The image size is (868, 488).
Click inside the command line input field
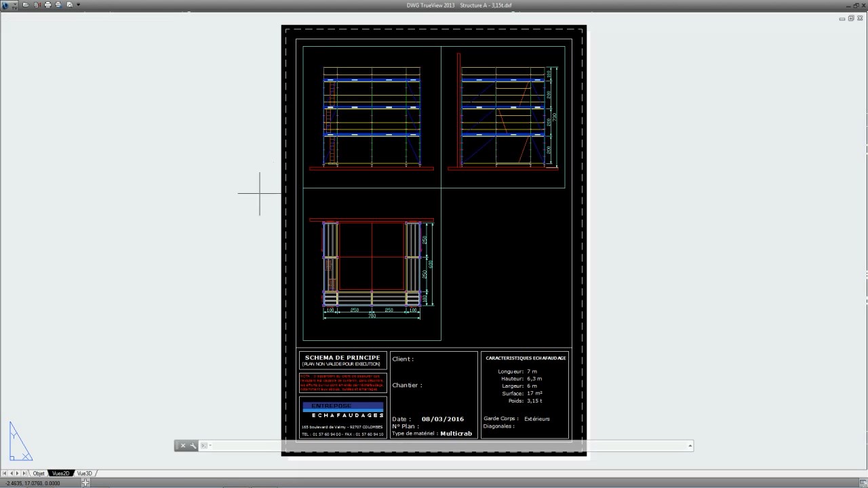449,445
